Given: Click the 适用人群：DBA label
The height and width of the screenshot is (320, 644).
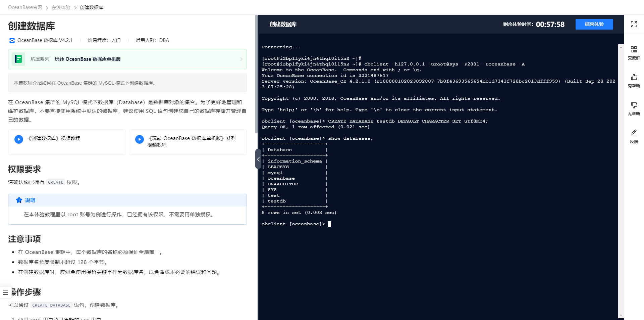Looking at the screenshot, I should coord(152,40).
